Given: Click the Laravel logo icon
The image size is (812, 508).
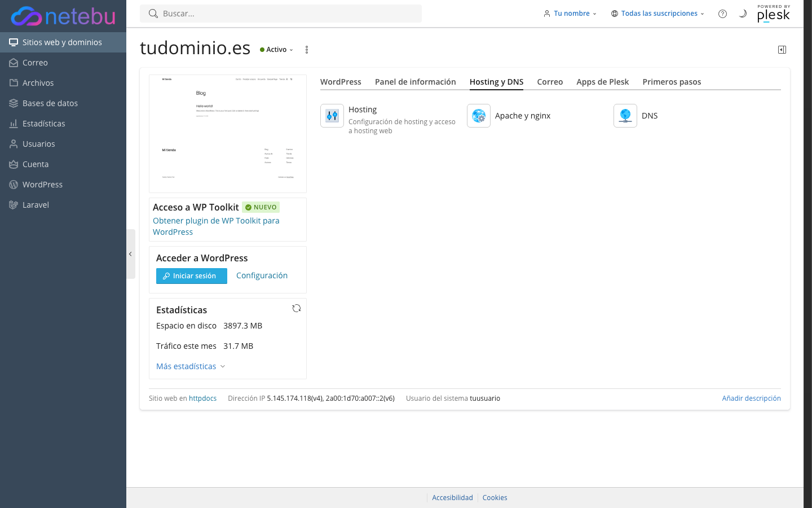Looking at the screenshot, I should click(x=14, y=205).
